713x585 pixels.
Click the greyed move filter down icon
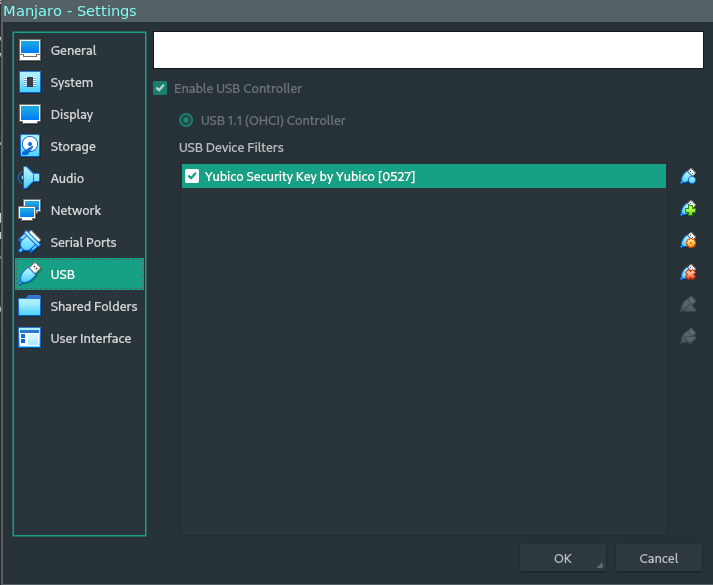688,336
